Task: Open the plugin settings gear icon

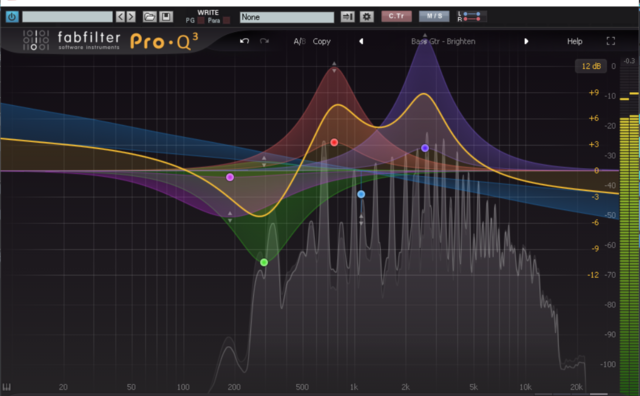Action: pos(367,17)
